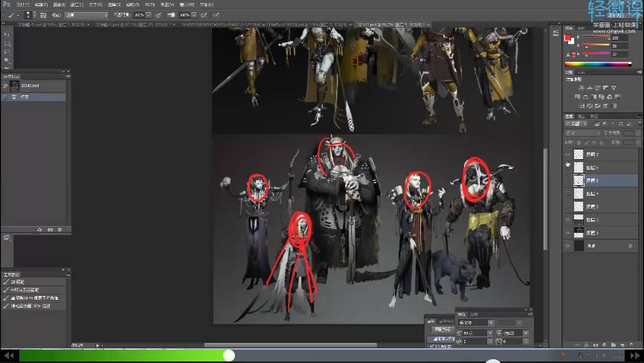Add a Threshold adjustment
Viewport: 644px width, 363px height.
click(598, 106)
